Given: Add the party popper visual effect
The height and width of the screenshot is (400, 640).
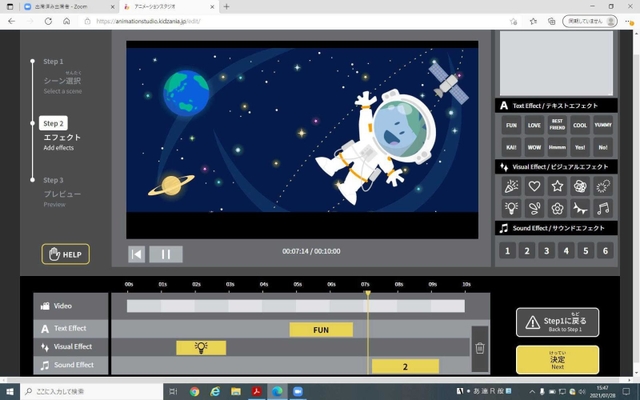Looking at the screenshot, I should (x=511, y=186).
